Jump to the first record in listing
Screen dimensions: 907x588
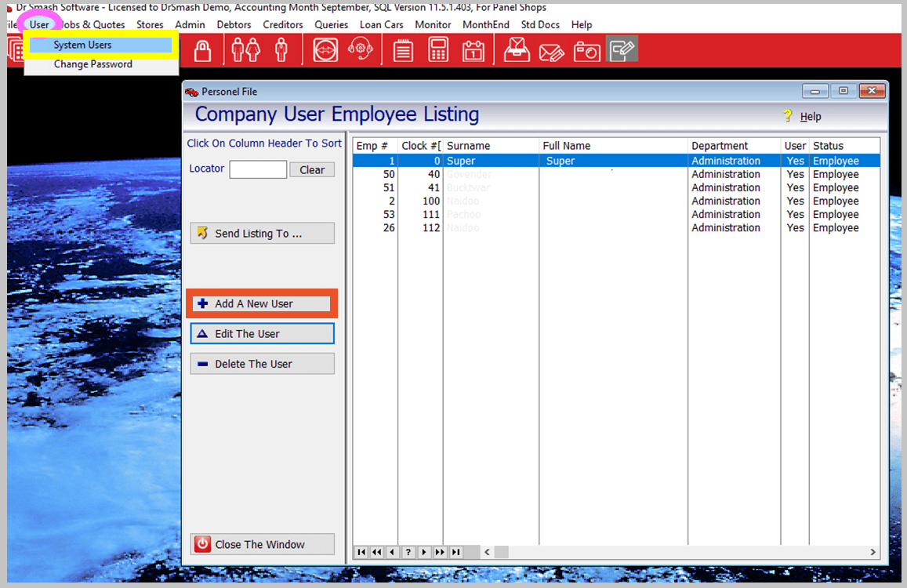[x=361, y=552]
